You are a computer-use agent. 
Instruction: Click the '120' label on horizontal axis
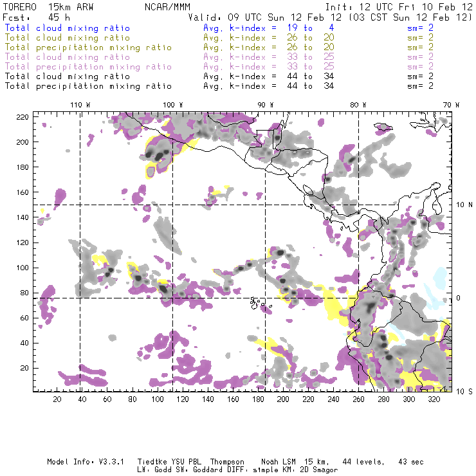183,399
